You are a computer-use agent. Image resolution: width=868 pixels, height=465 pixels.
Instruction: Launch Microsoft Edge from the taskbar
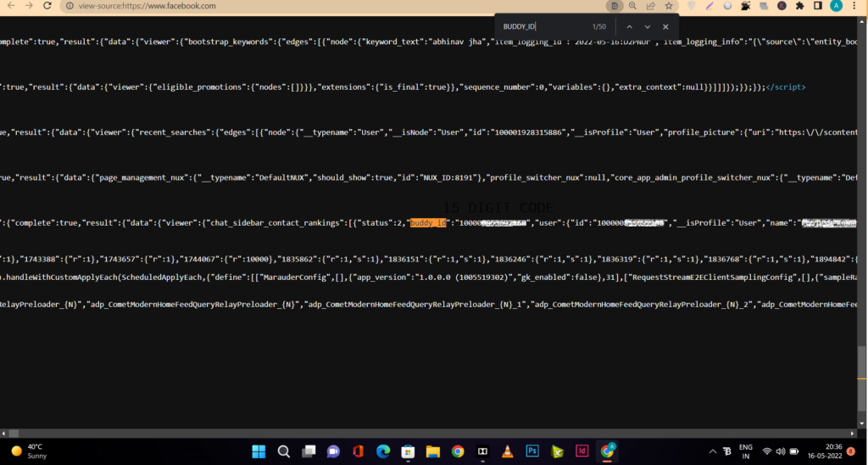point(383,451)
